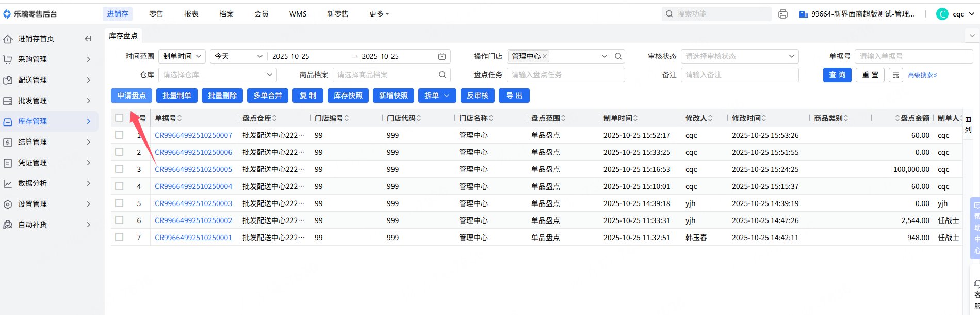Open the filter settings icon beside 重置
This screenshot has width=980, height=315.
click(896, 75)
